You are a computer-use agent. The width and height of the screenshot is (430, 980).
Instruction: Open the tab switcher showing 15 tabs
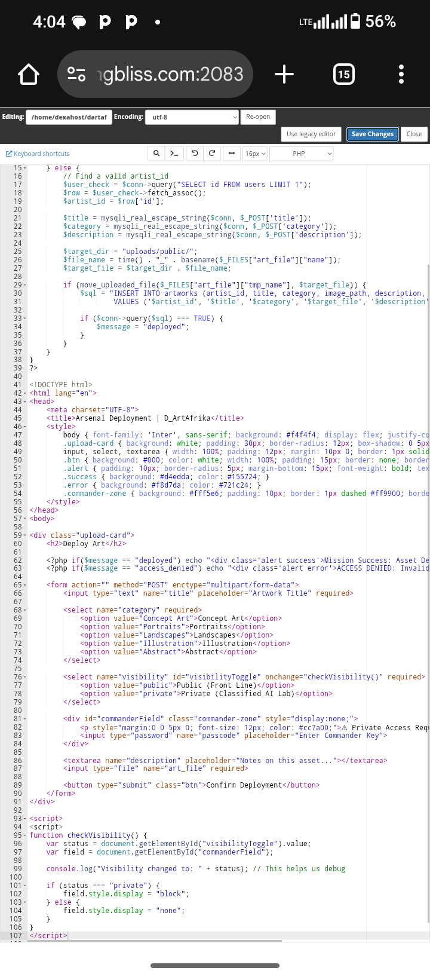click(x=343, y=75)
